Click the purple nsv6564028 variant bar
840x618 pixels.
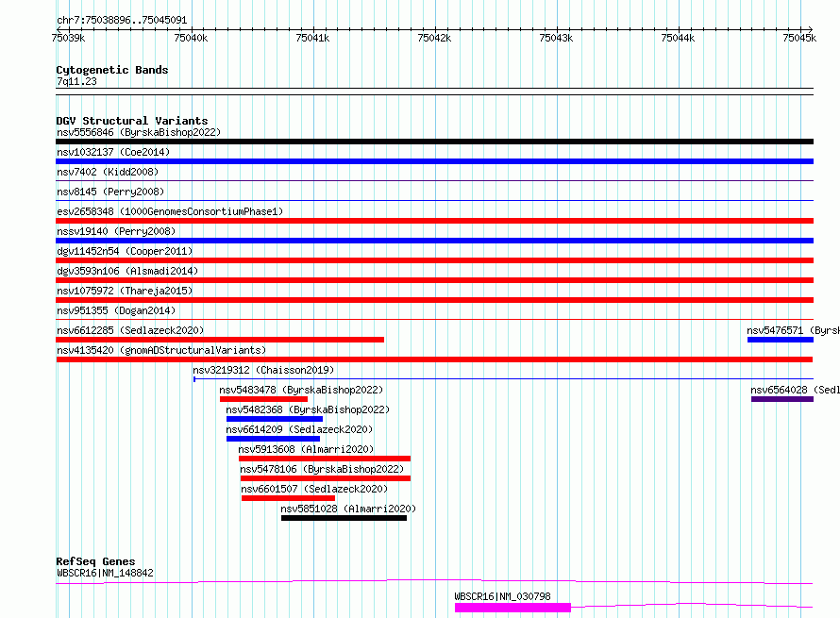point(782,399)
